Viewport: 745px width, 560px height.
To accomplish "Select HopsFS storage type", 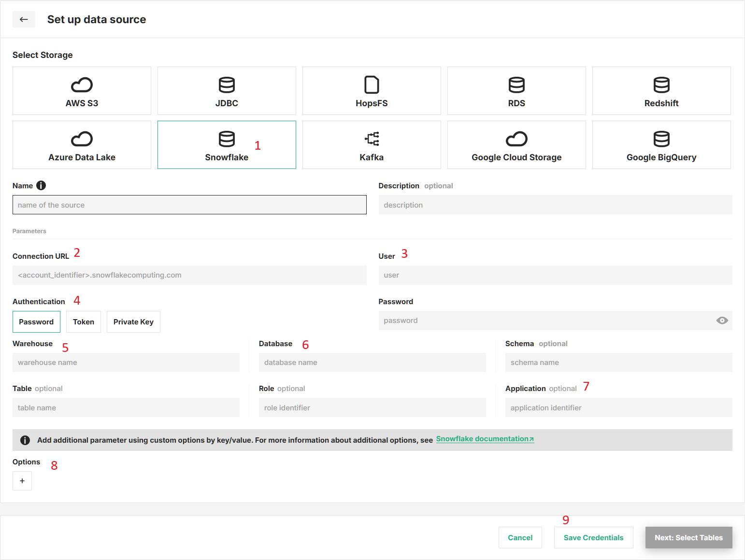I will click(372, 91).
